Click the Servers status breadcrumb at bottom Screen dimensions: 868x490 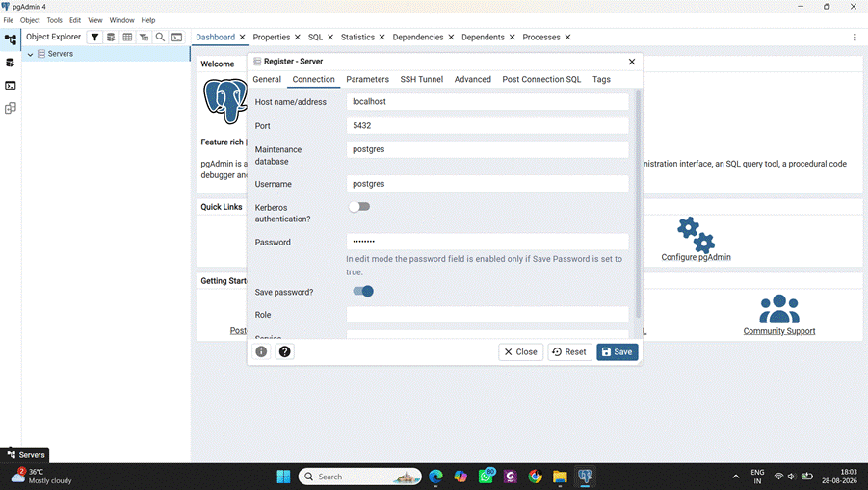25,455
